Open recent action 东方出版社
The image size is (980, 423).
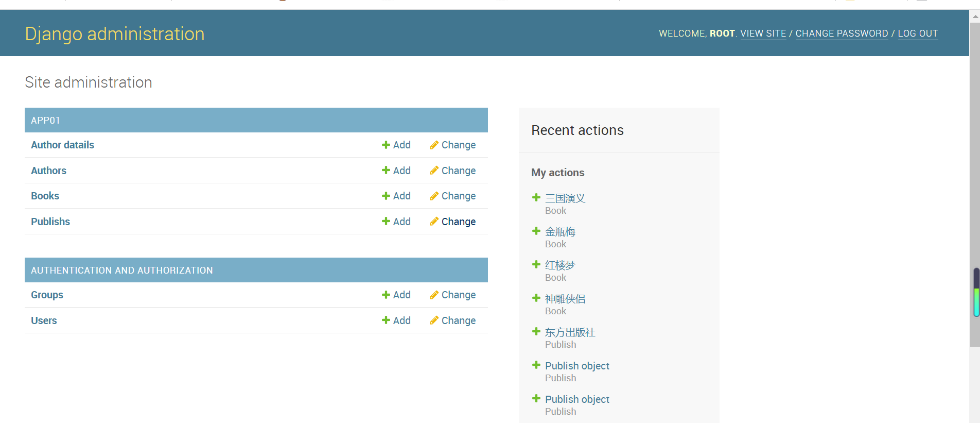[x=570, y=332]
